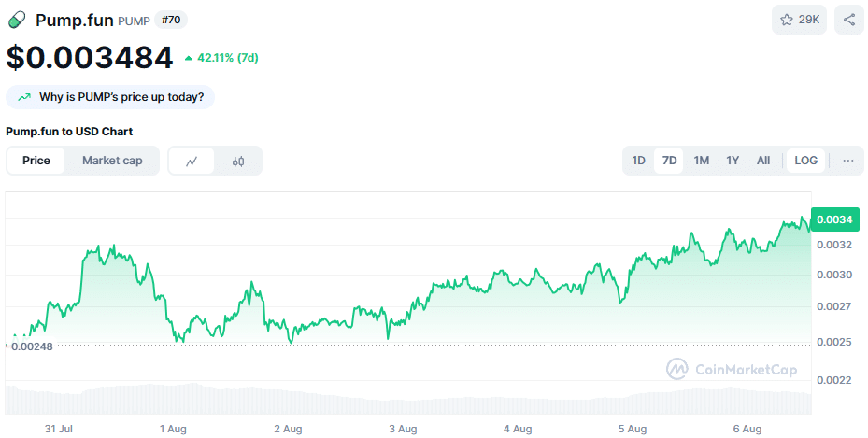Set chart range to All

(762, 161)
